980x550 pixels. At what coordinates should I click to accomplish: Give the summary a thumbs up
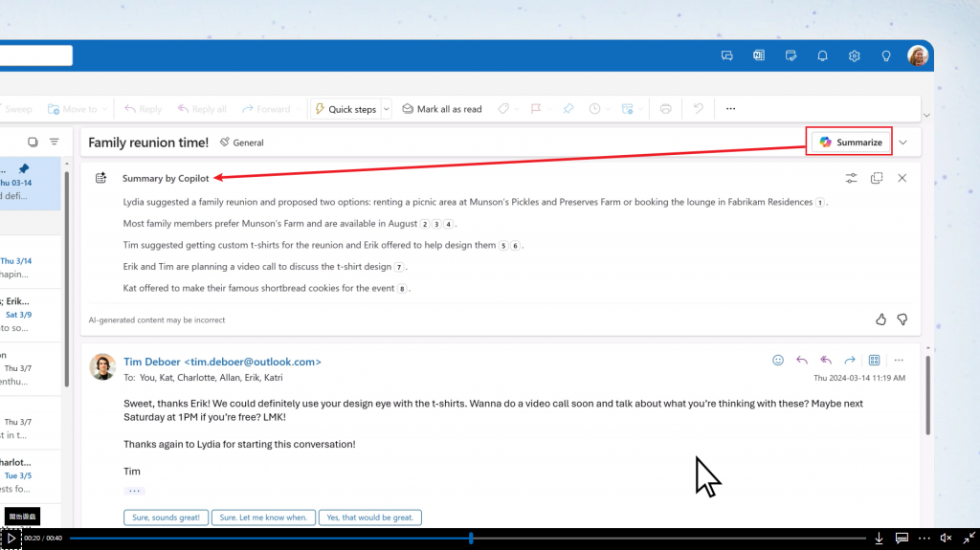tap(880, 319)
